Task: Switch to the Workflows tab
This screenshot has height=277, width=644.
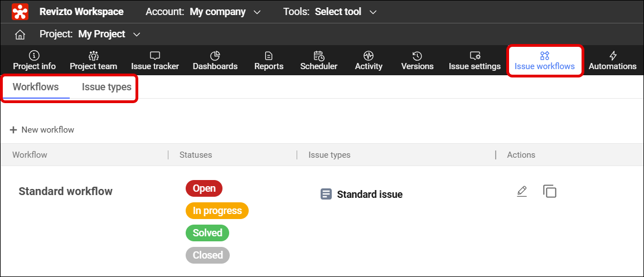Action: [x=36, y=87]
